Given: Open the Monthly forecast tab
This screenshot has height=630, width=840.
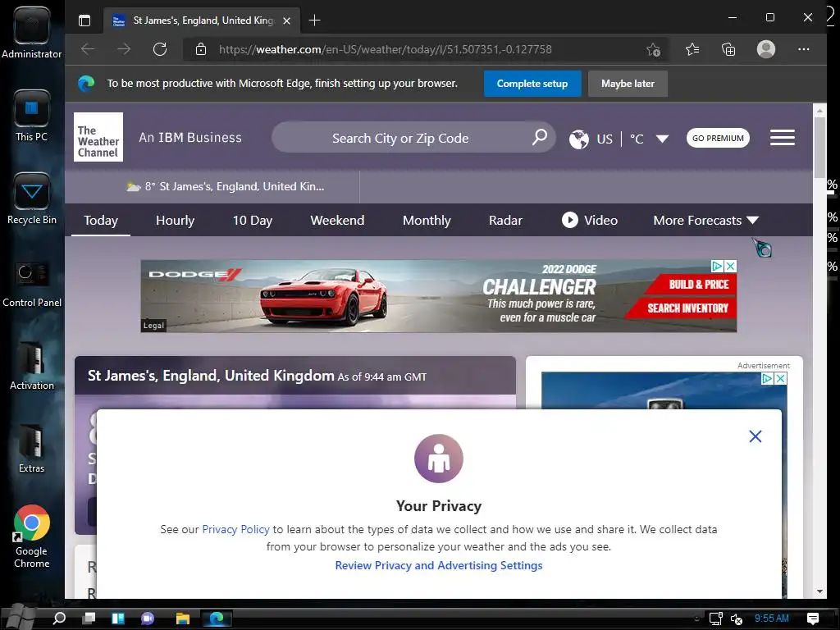Looking at the screenshot, I should 427,220.
